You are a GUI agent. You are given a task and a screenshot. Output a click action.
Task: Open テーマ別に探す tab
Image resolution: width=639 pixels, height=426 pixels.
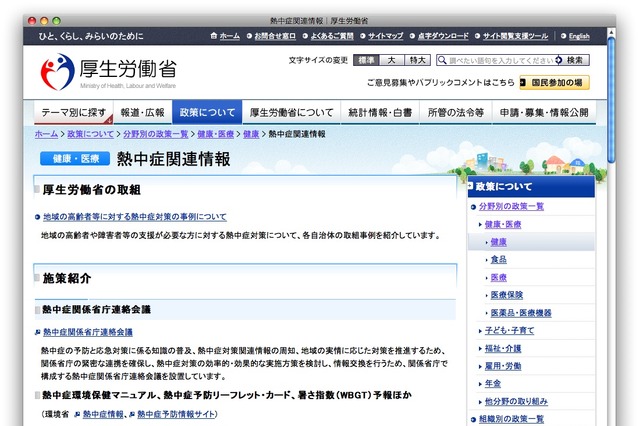click(74, 112)
